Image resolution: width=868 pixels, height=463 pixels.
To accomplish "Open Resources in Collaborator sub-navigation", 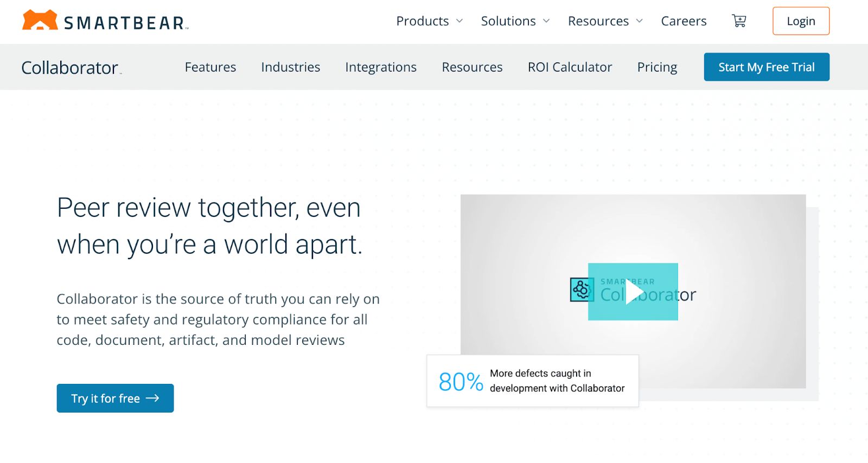I will click(x=472, y=67).
